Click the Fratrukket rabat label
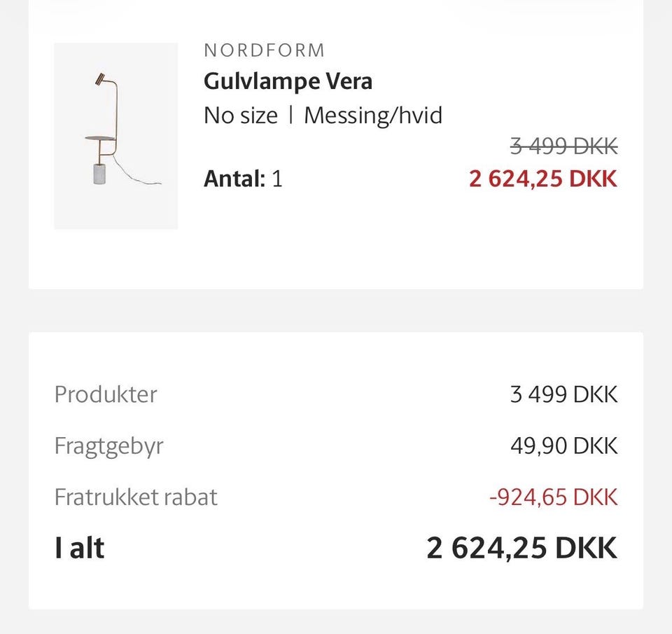Screen dimensions: 672x634 [x=136, y=497]
